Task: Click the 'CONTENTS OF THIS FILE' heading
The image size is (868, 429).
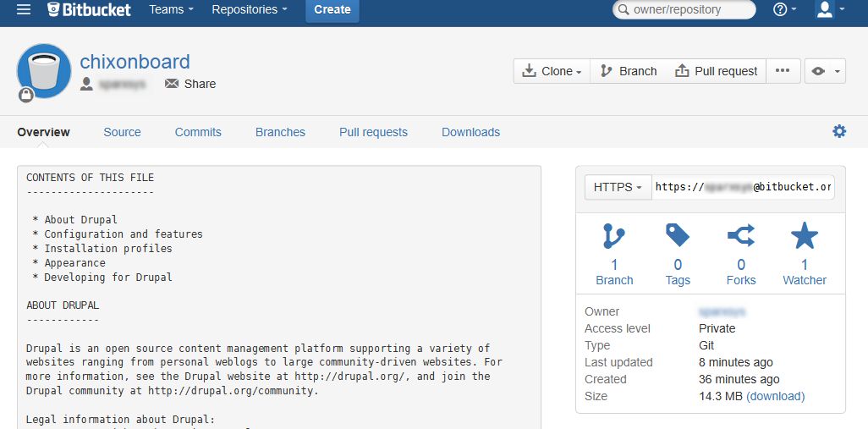Action: coord(91,178)
